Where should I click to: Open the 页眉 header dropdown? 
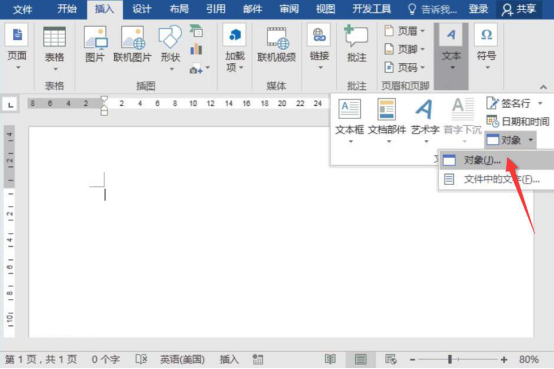[405, 31]
